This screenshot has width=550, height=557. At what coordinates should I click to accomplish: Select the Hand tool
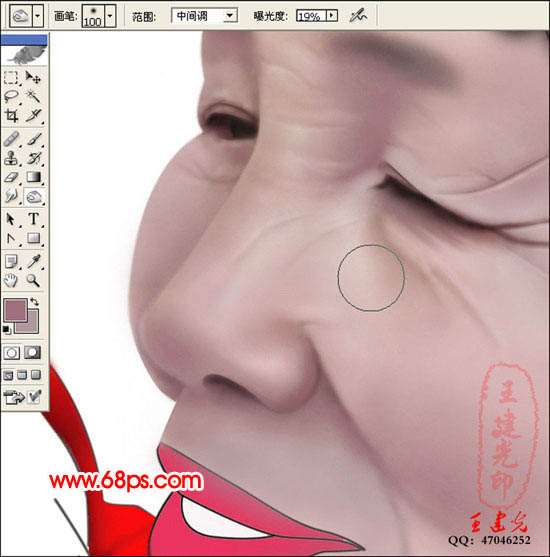click(11, 281)
